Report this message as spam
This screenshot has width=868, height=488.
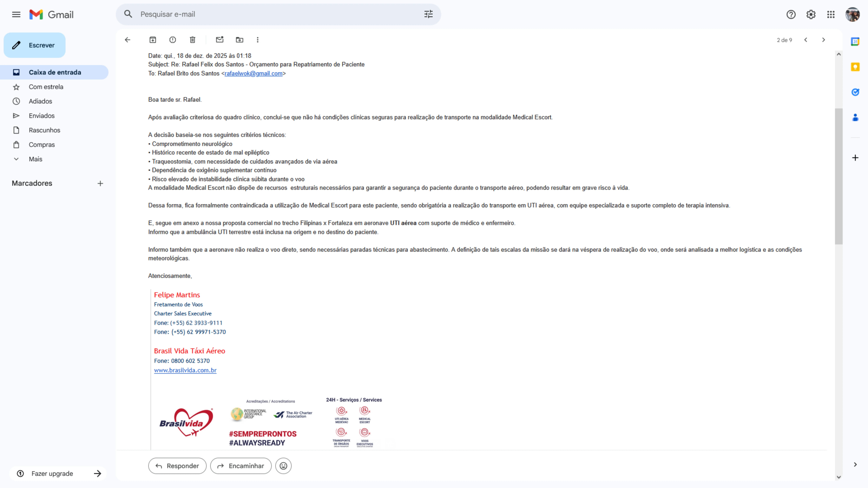[173, 40]
